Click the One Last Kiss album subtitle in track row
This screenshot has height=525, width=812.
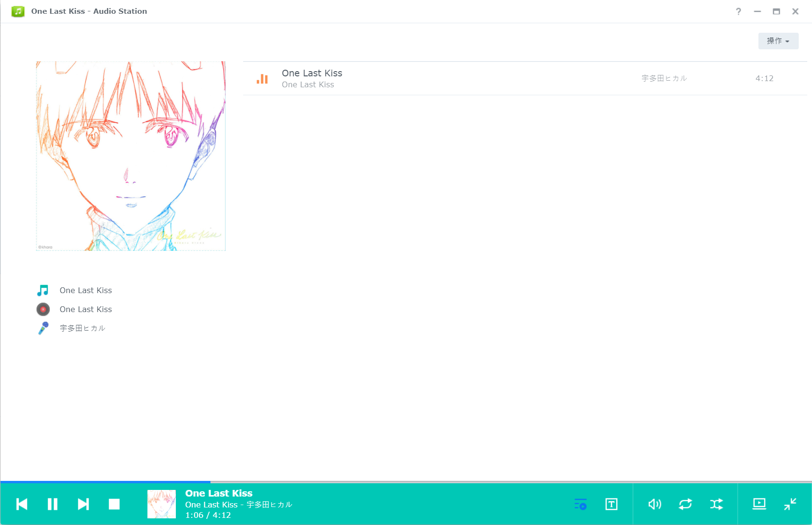point(308,84)
